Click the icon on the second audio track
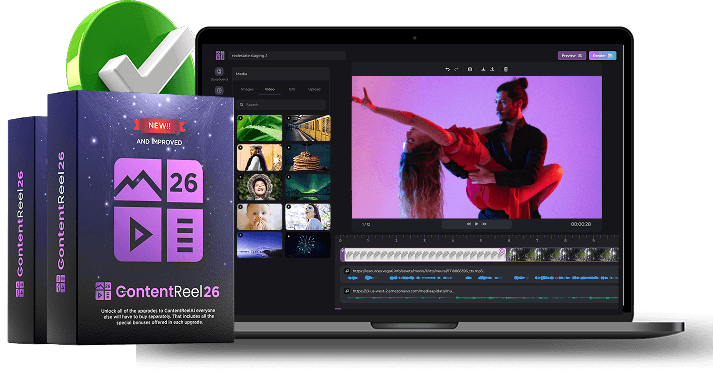The width and height of the screenshot is (713, 382). (x=347, y=291)
